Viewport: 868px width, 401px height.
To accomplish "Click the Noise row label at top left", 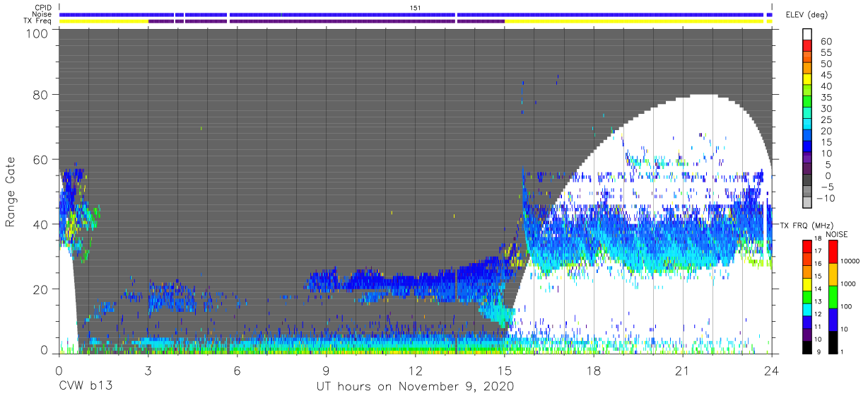I will 42,14.
